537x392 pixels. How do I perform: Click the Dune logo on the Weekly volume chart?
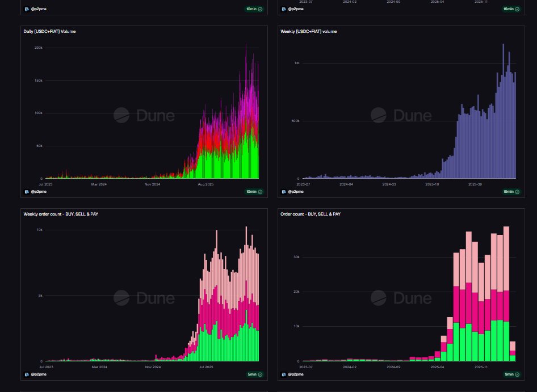(x=401, y=116)
